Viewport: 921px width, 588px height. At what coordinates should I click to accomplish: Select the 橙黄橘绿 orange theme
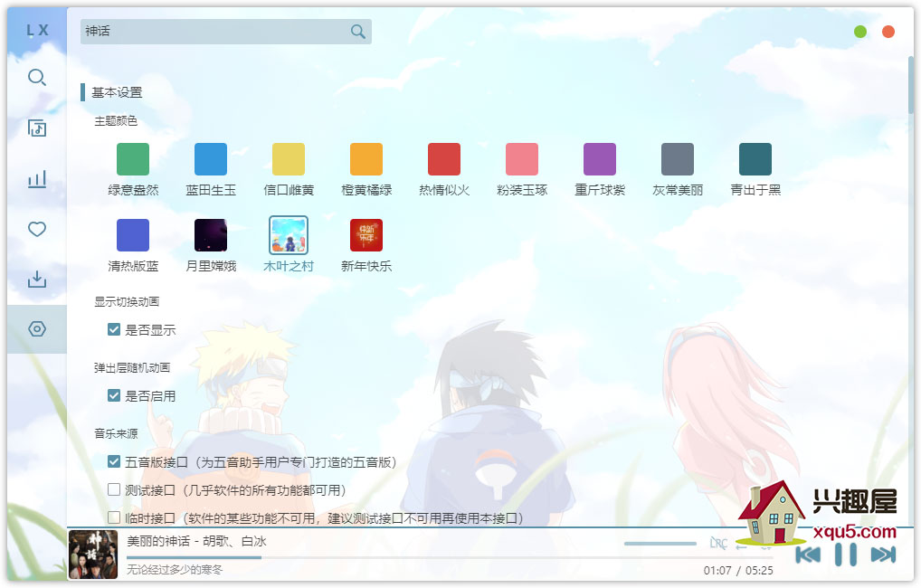366,159
